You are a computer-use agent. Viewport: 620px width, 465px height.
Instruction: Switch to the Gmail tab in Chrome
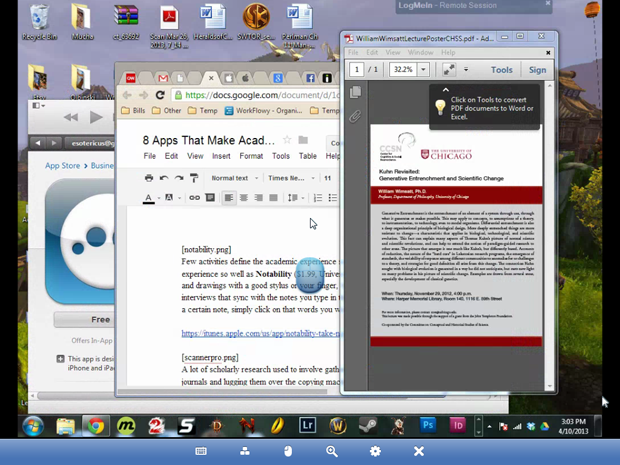[x=163, y=78]
